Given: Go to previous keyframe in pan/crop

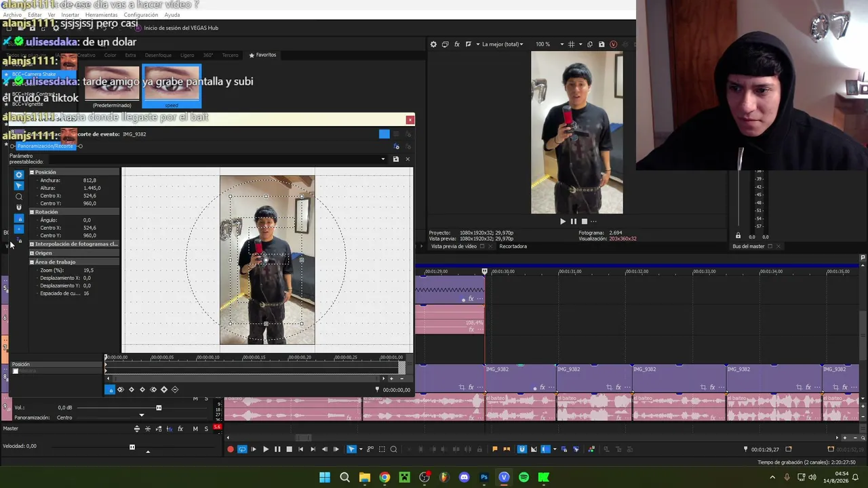Looking at the screenshot, I should pos(132,390).
